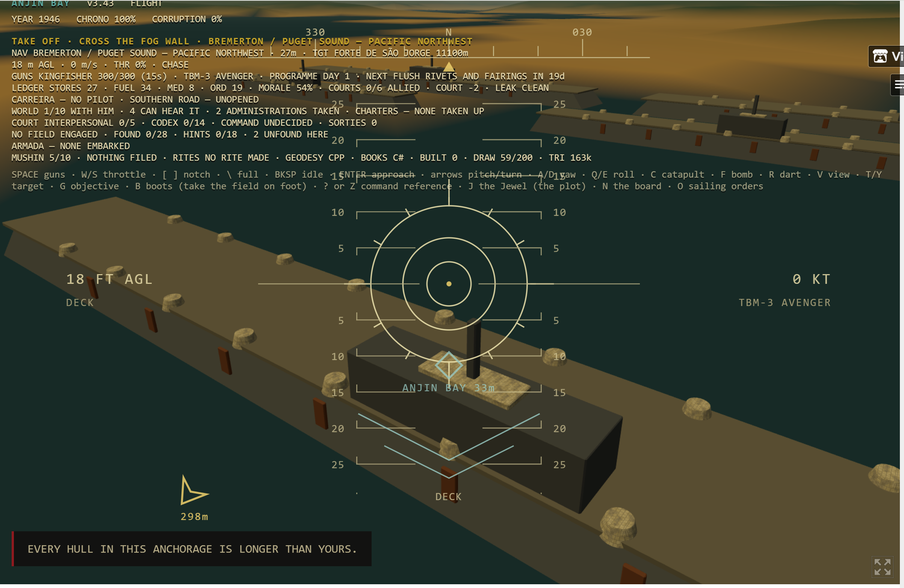Image resolution: width=904 pixels, height=588 pixels.
Task: Click the yellow heading triangle under N
Action: point(449,67)
